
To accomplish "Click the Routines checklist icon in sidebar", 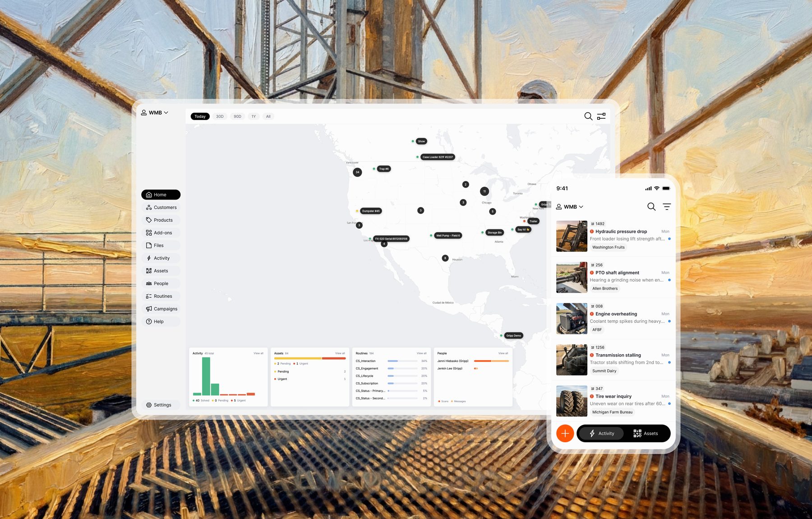I will pyautogui.click(x=149, y=296).
